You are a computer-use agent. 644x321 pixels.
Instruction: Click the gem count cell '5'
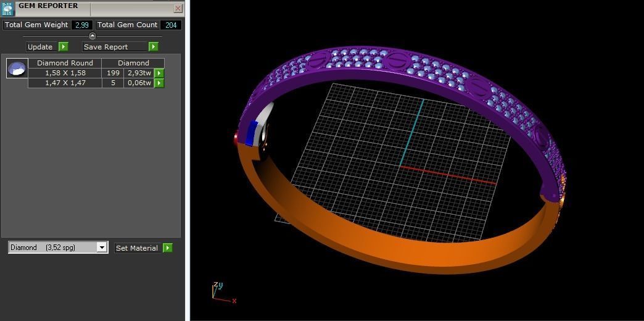tap(113, 83)
